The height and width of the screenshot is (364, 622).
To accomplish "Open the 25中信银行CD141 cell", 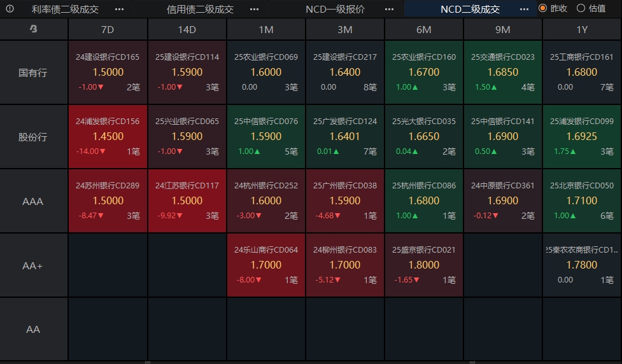I will 502,136.
